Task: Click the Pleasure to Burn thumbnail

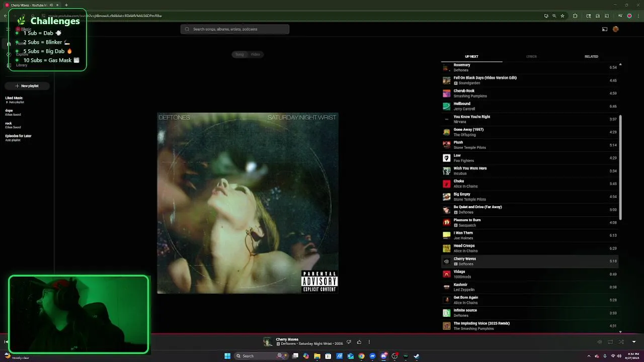Action: pos(446,222)
